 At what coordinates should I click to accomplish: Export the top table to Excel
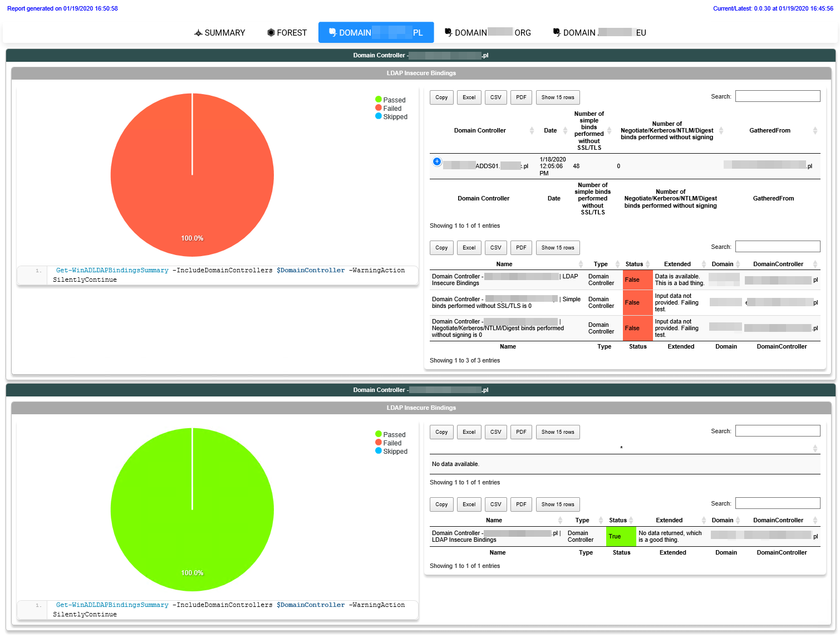pyautogui.click(x=469, y=97)
